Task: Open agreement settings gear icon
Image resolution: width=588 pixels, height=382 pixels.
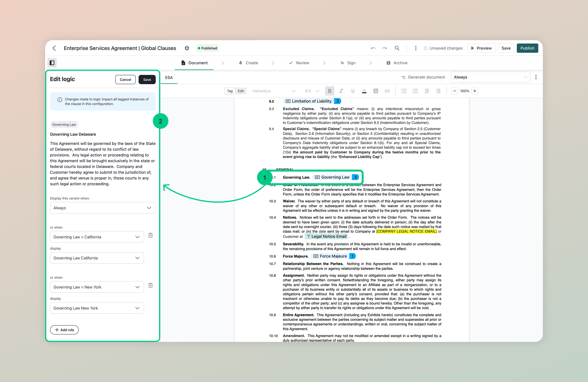Action: coord(187,48)
